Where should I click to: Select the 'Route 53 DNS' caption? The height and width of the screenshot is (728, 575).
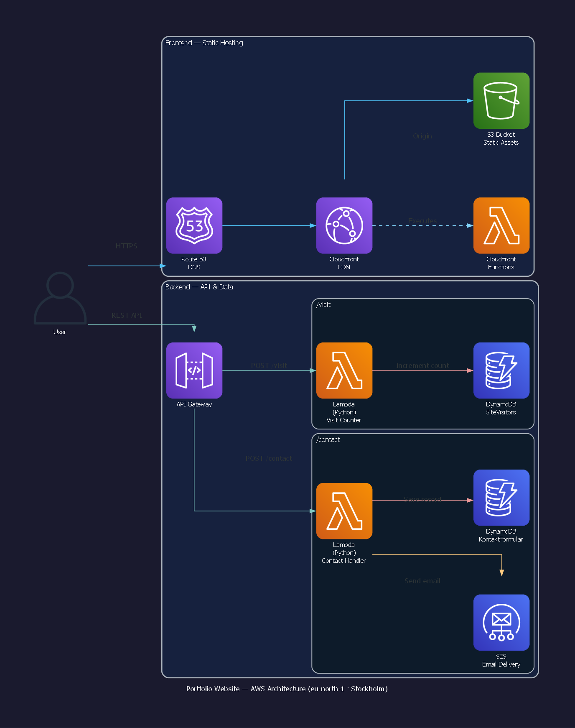click(x=194, y=263)
